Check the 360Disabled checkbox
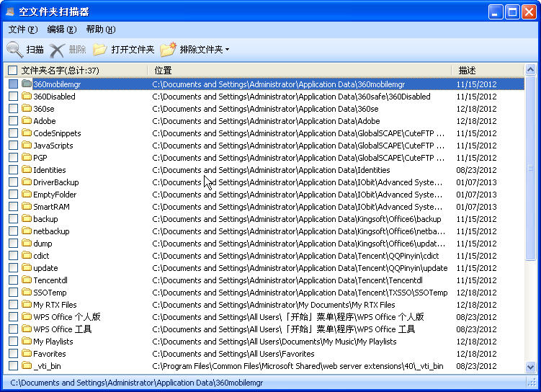The height and width of the screenshot is (392, 541). click(13, 97)
